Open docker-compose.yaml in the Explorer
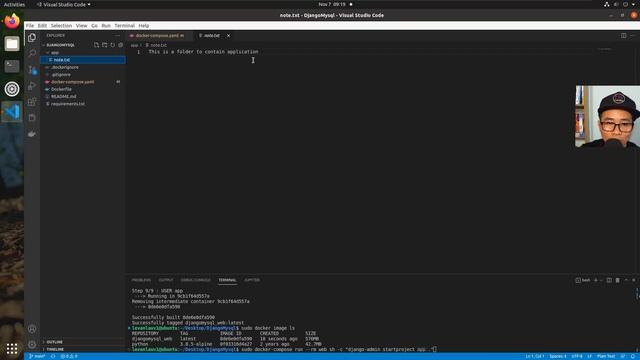Viewport: 640px width, 360px height. pos(83,82)
